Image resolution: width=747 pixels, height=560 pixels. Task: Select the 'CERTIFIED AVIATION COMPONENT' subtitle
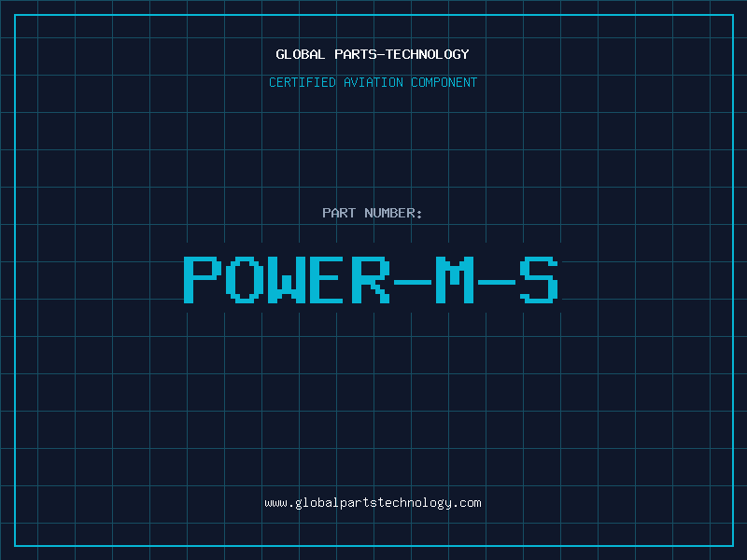coord(373,82)
